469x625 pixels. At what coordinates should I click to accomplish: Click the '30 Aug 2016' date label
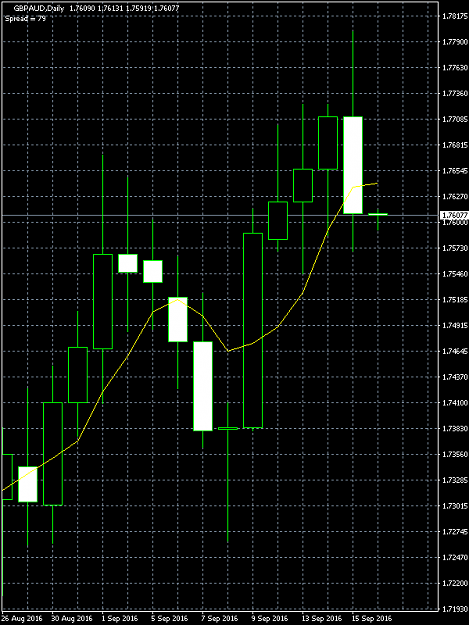(x=72, y=619)
